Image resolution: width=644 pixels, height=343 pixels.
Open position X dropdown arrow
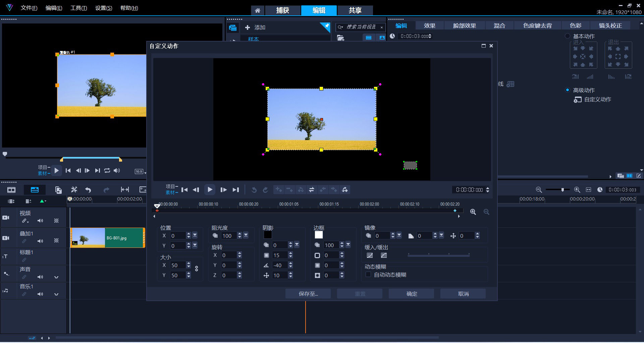195,235
